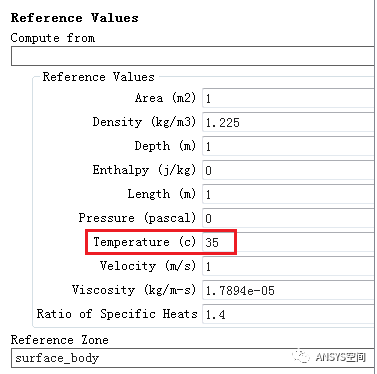Open the Reference Zone surface_body dropdown
The image size is (377, 374).
[x=193, y=358]
